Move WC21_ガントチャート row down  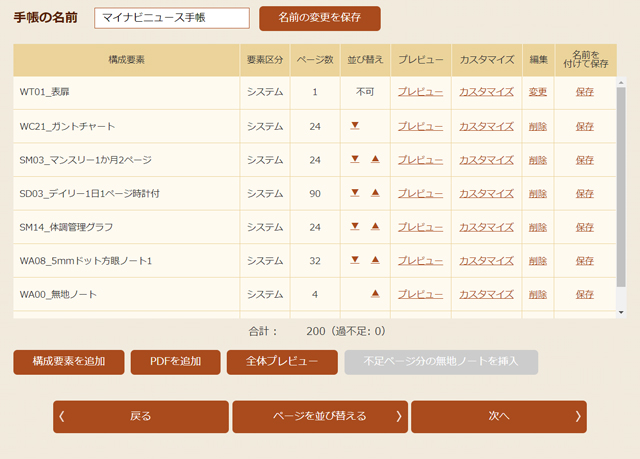point(355,125)
